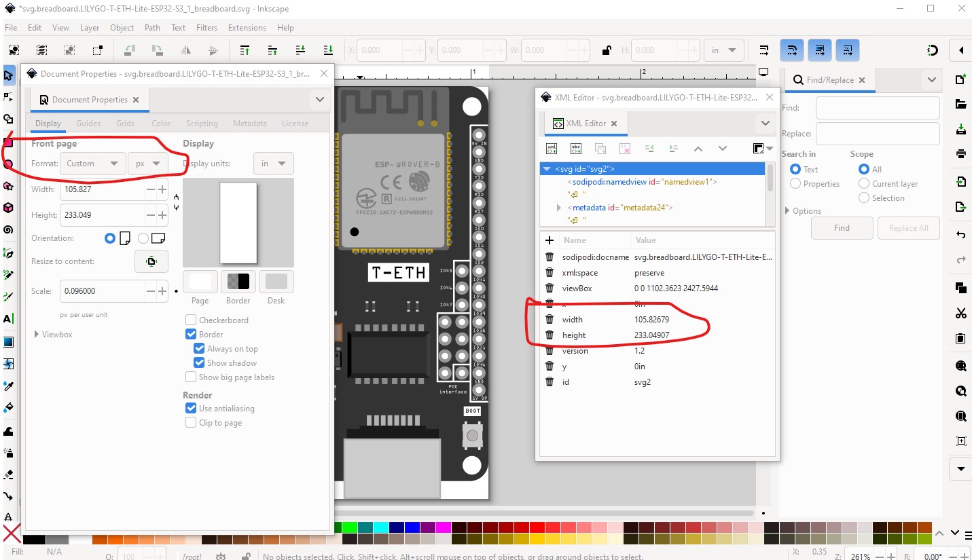Toggle move gradients with objects button
This screenshot has width=972, height=560.
click(x=820, y=50)
